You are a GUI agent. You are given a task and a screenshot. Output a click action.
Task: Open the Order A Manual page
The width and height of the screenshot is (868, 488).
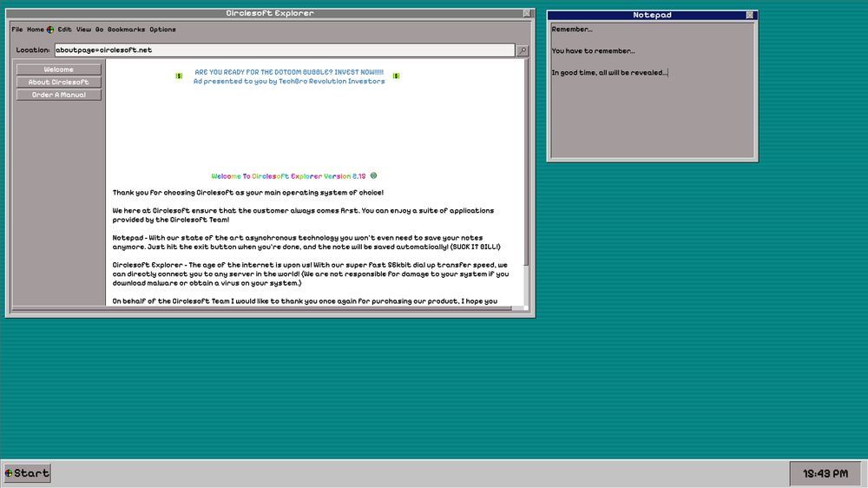(59, 95)
